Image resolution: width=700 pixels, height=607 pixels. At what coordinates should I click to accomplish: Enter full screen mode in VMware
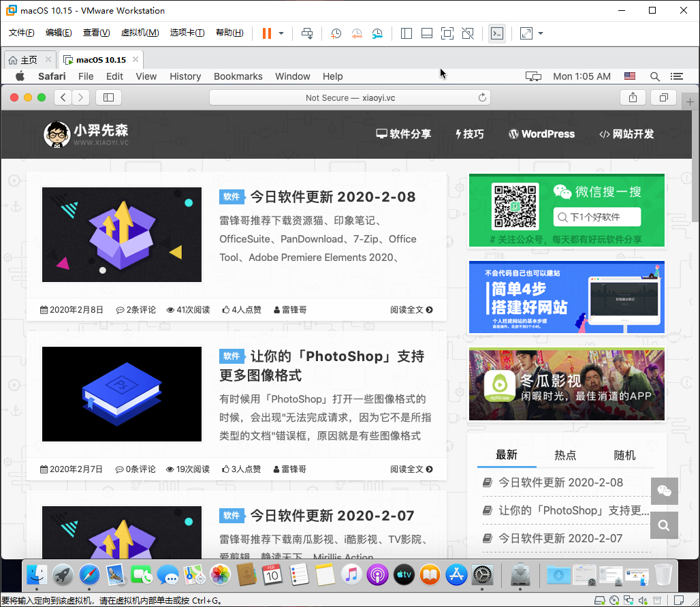click(447, 33)
